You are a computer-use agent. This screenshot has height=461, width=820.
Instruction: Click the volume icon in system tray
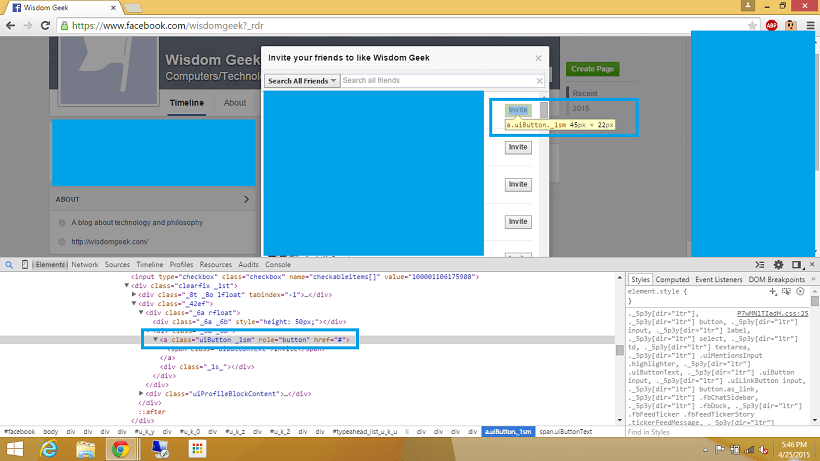pyautogui.click(x=764, y=450)
